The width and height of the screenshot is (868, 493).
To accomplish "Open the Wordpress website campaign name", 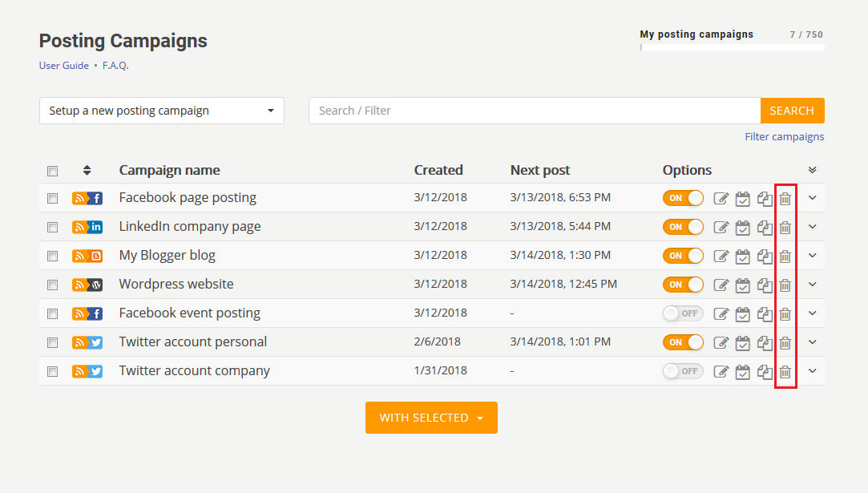I will (176, 284).
